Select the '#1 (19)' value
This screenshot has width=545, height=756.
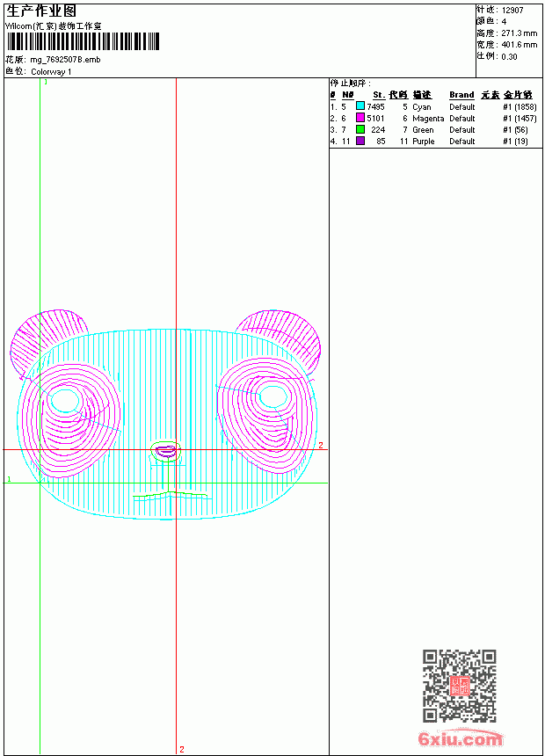click(x=515, y=142)
